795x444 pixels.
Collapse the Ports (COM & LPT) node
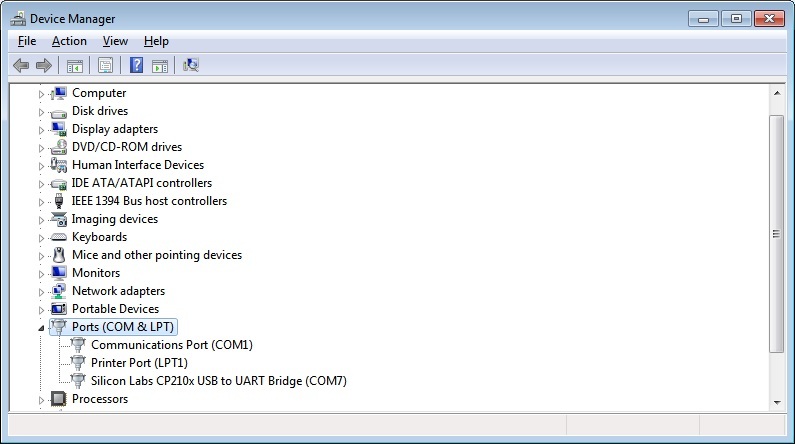(x=42, y=328)
